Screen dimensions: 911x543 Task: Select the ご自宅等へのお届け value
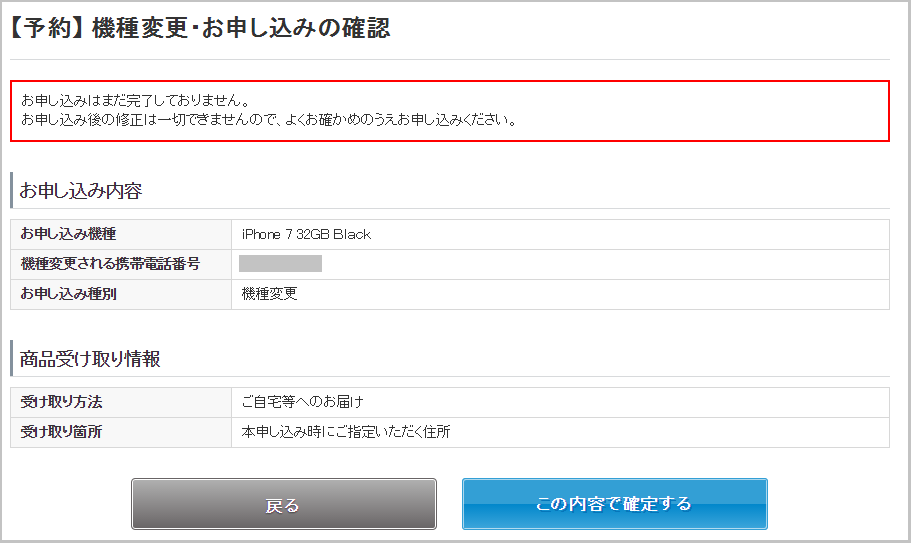coord(303,402)
